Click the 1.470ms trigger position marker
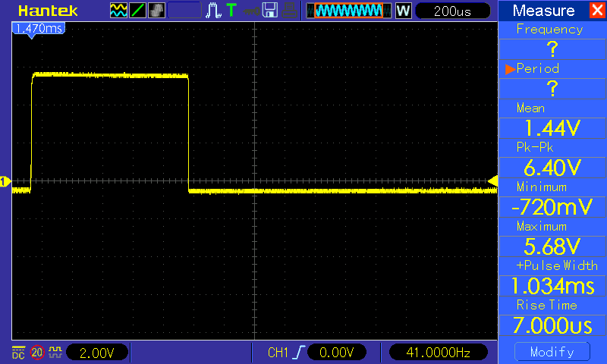The image size is (607, 364). (x=36, y=27)
